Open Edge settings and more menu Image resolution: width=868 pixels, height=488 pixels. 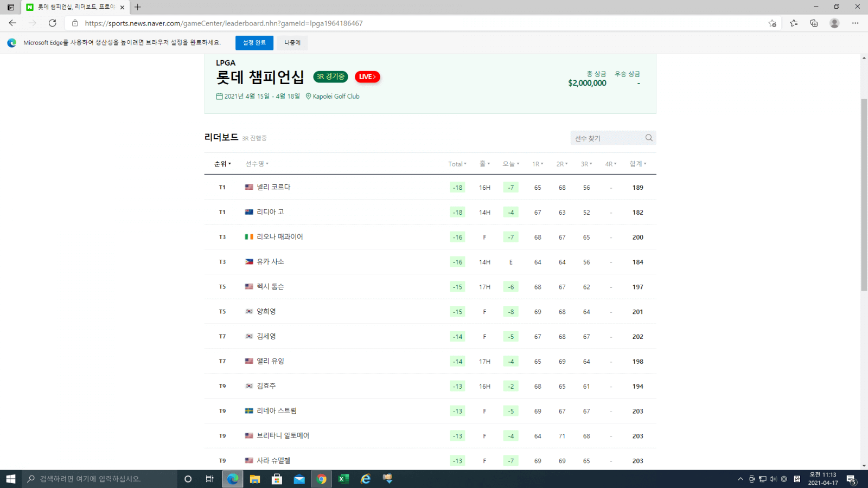click(855, 23)
